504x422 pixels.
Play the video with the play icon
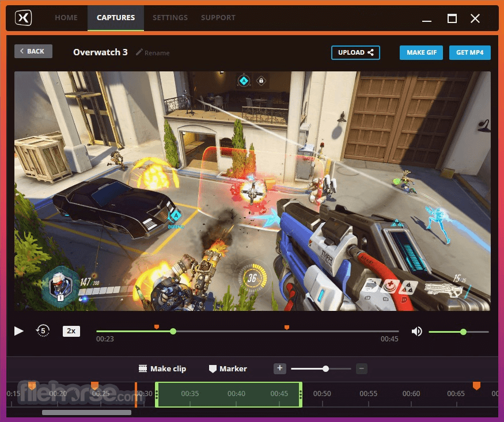(18, 331)
